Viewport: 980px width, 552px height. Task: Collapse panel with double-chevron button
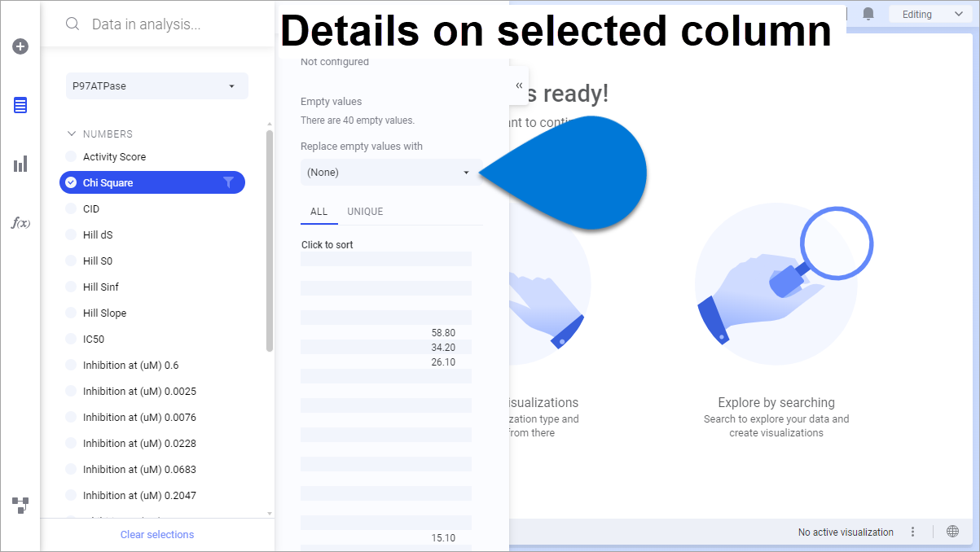pos(519,85)
